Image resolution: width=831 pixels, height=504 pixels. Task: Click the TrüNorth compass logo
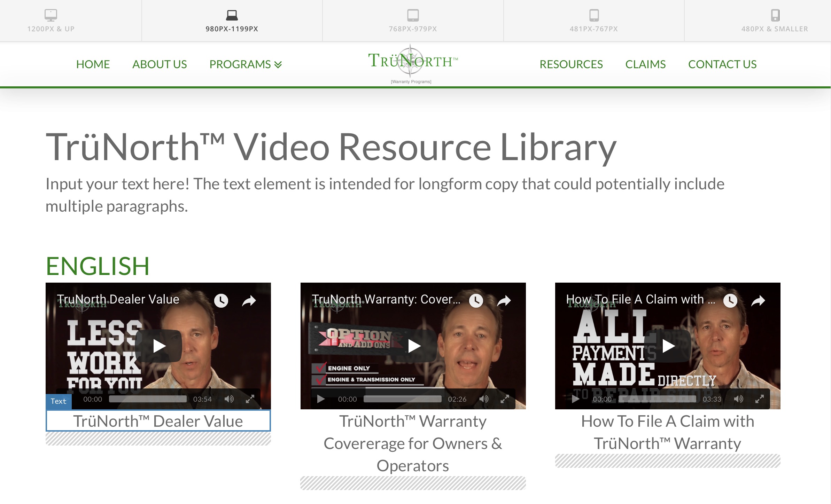coord(413,64)
